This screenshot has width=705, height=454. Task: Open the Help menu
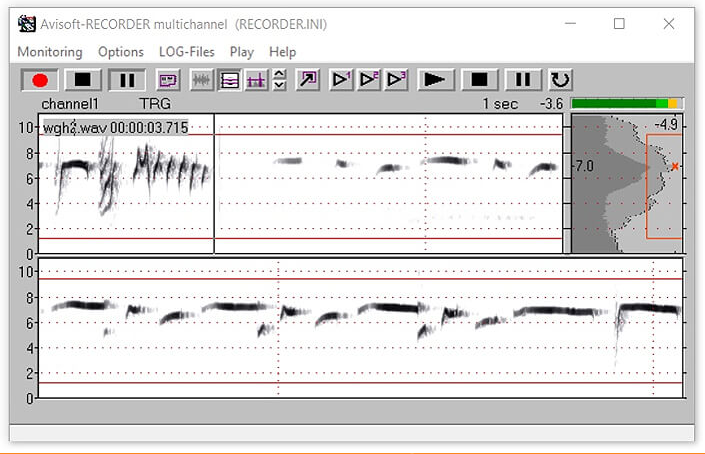(x=283, y=51)
